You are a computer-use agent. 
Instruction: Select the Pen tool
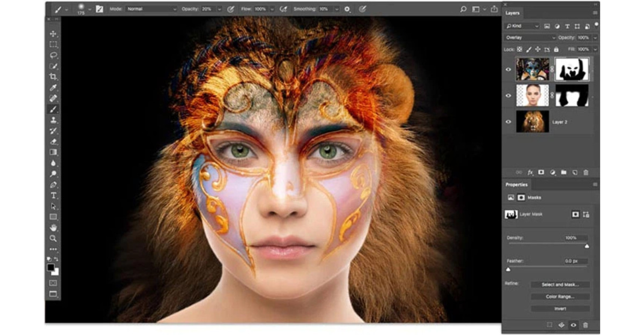(x=53, y=184)
